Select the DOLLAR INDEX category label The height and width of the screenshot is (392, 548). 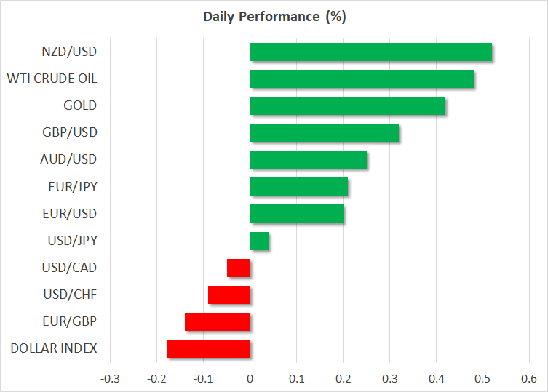tap(54, 348)
